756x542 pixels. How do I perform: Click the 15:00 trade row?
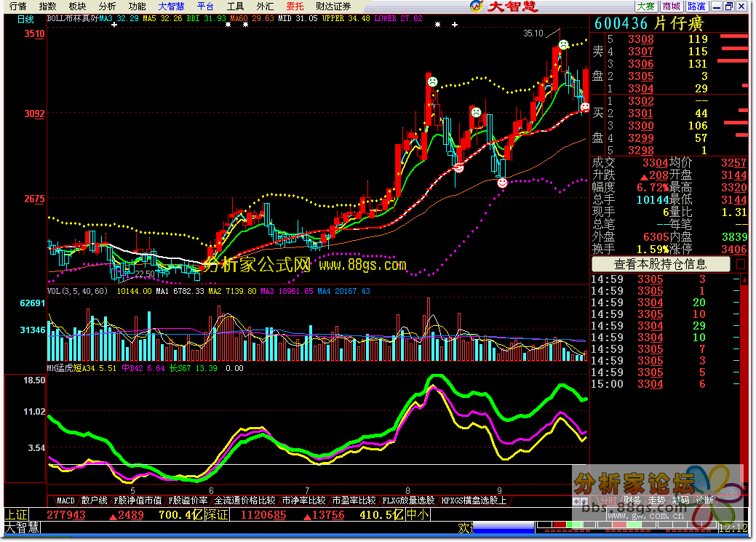click(665, 384)
